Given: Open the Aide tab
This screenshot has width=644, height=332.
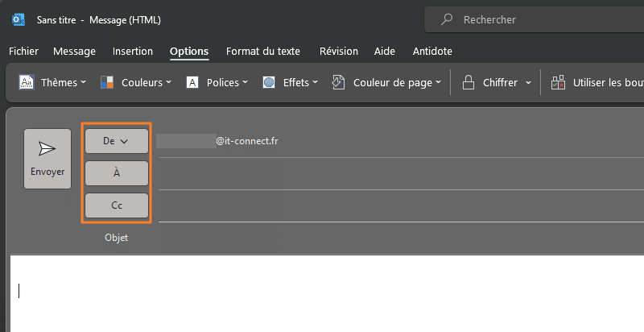Looking at the screenshot, I should tap(385, 52).
